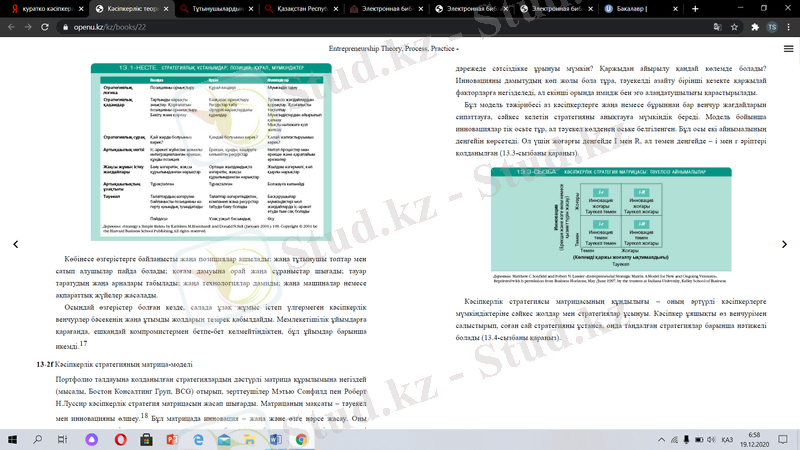Open Word from taskbar
800x450 pixels.
pos(276,439)
